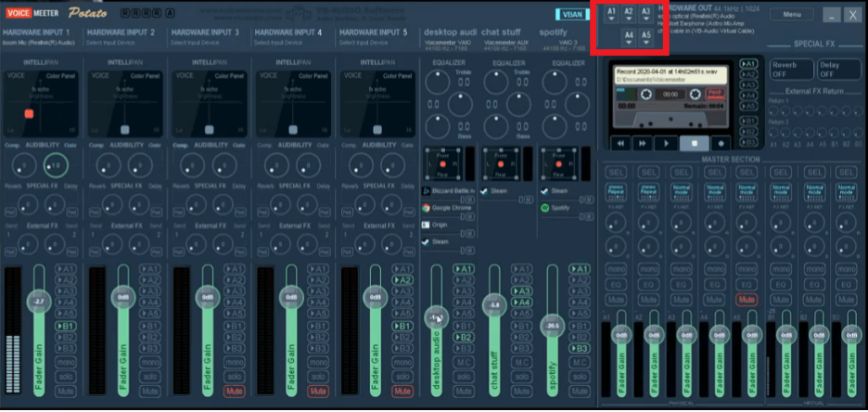The image size is (868, 412).
Task: Change stereo Repeat mode on A1 master
Action: tap(615, 190)
